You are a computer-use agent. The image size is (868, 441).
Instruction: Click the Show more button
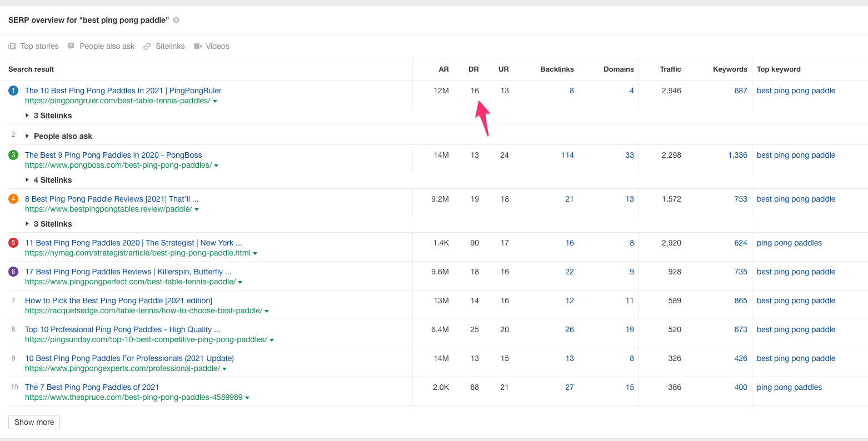[34, 422]
